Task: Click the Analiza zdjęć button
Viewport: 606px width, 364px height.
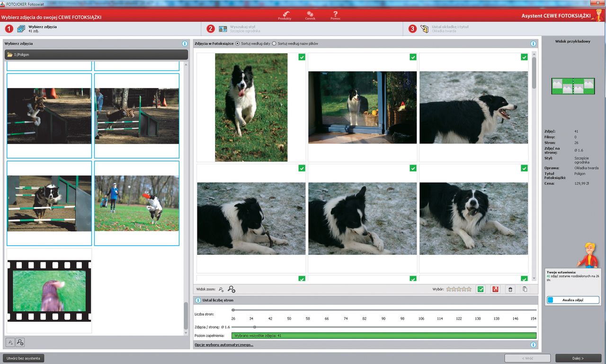Action: (x=573, y=300)
